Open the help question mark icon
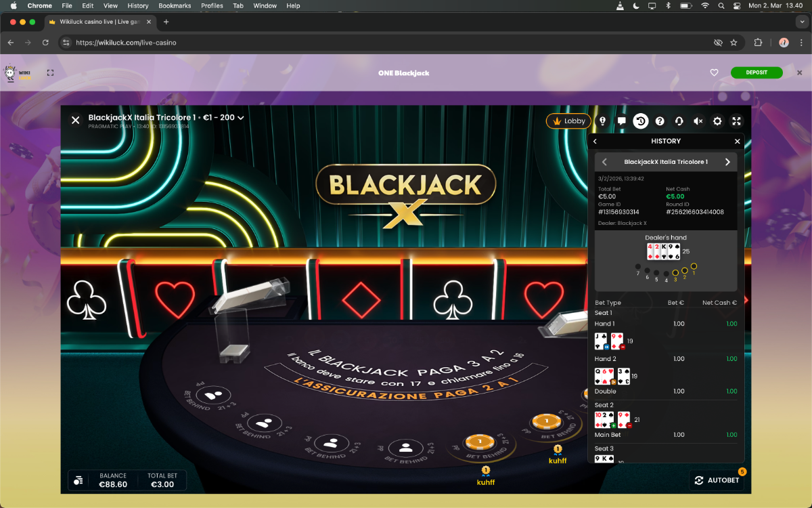The width and height of the screenshot is (812, 508). 660,121
